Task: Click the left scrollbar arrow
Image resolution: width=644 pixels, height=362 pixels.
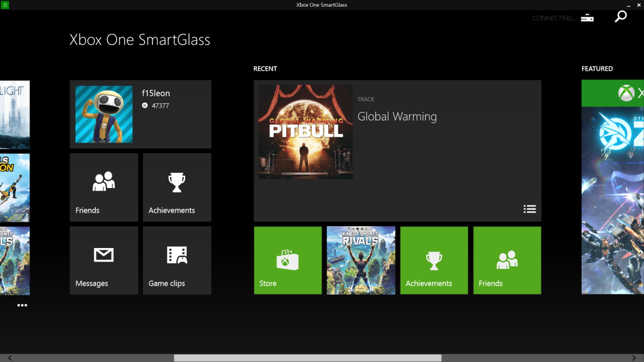Action: pos(10,358)
